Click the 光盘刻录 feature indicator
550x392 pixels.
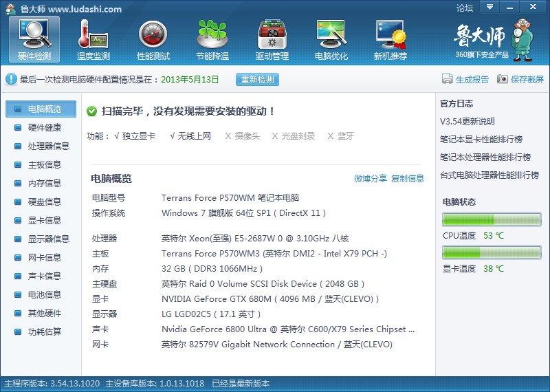pos(294,135)
